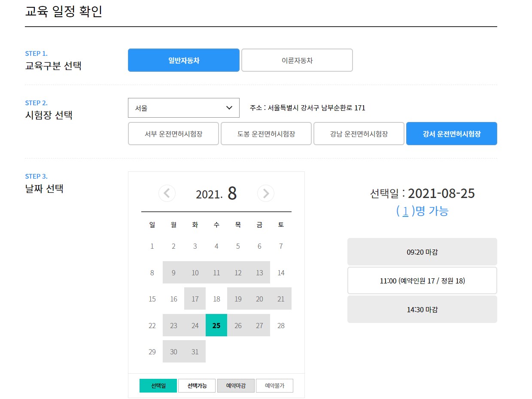The height and width of the screenshot is (399, 532).
Task: Select 이륜자동차 education type
Action: [297, 60]
